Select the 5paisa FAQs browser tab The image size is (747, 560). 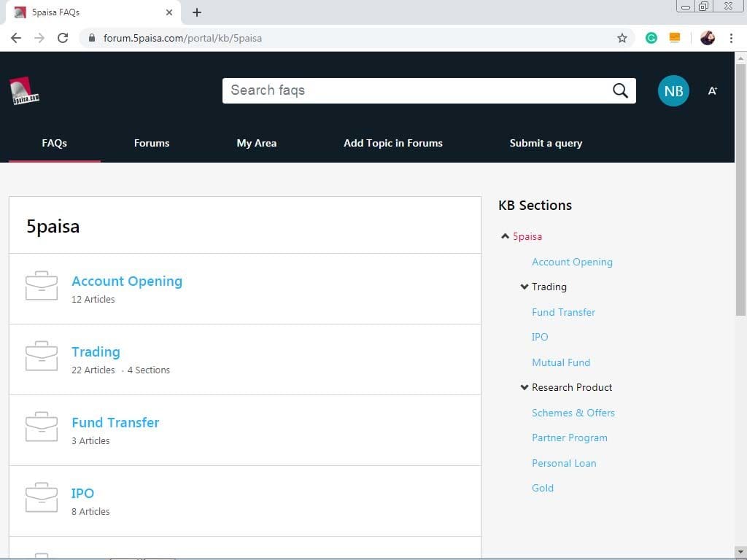93,12
